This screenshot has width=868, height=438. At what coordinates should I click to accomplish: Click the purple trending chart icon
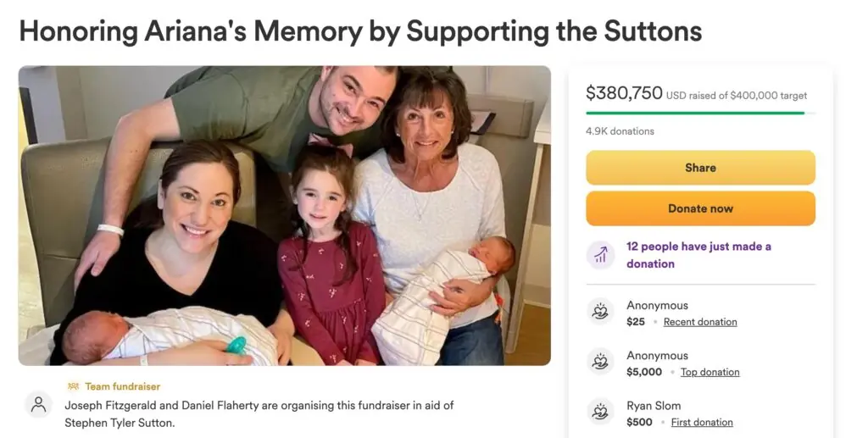[600, 255]
